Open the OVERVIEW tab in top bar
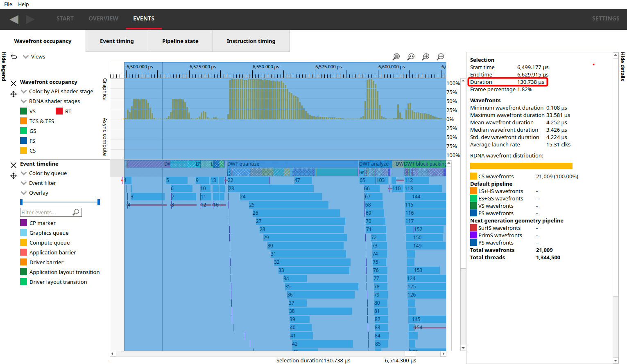627x364 pixels. (103, 19)
